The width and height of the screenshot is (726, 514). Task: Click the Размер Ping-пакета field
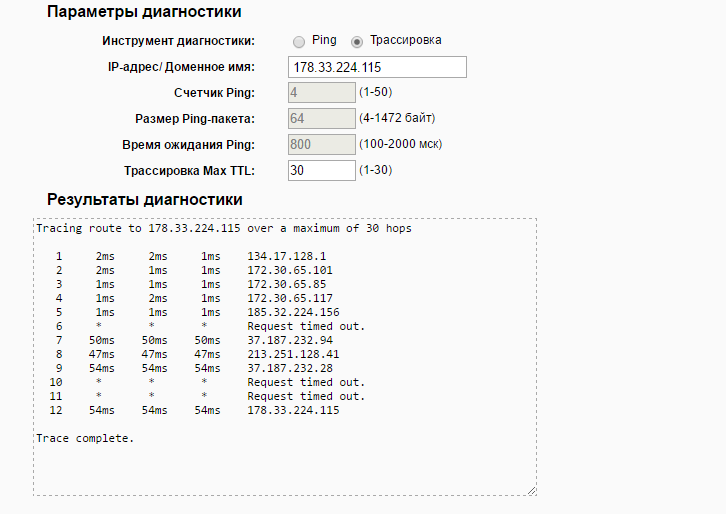pos(321,118)
